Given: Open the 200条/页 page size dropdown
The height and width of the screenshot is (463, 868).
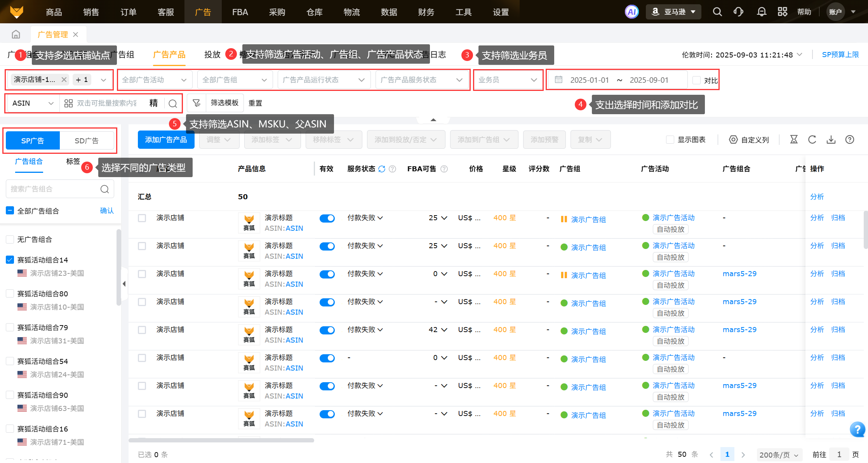Looking at the screenshot, I should point(778,454).
